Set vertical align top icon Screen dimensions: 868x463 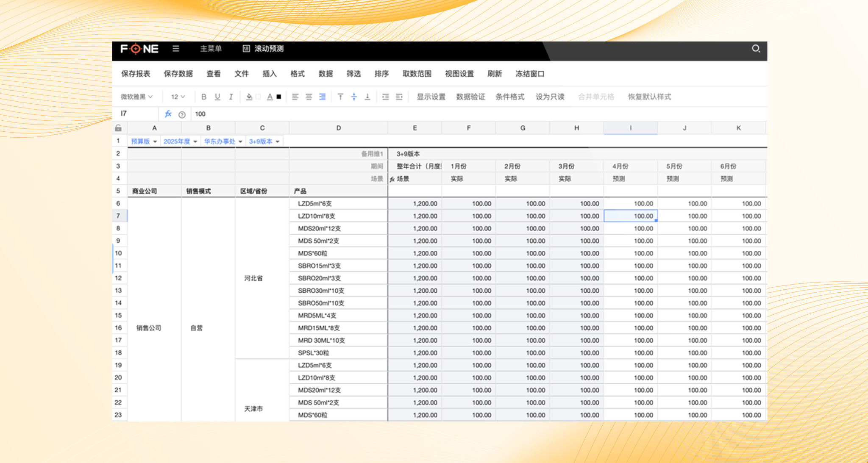[x=340, y=97]
